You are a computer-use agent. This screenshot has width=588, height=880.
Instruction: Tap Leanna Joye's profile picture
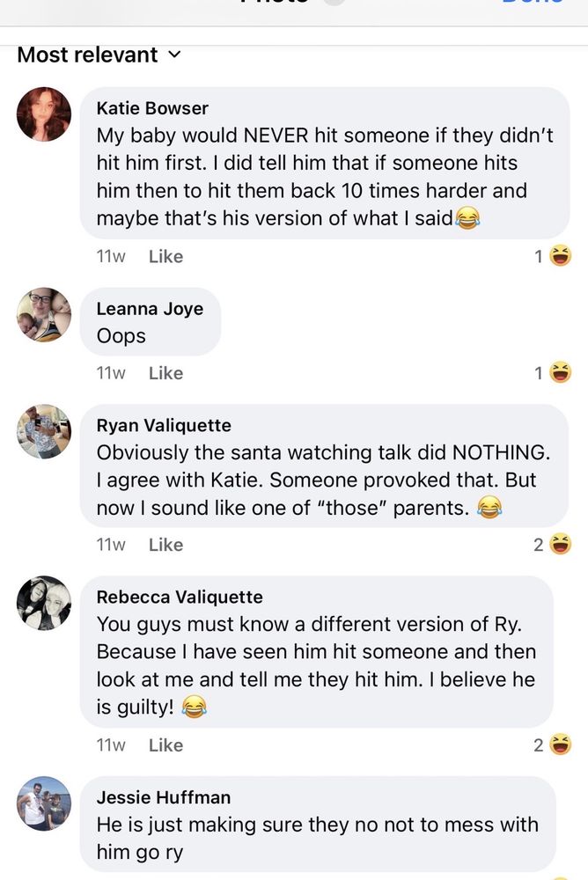[44, 314]
